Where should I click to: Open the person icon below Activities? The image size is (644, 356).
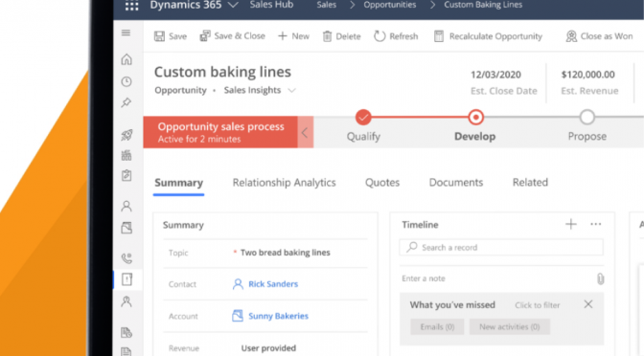click(x=126, y=206)
